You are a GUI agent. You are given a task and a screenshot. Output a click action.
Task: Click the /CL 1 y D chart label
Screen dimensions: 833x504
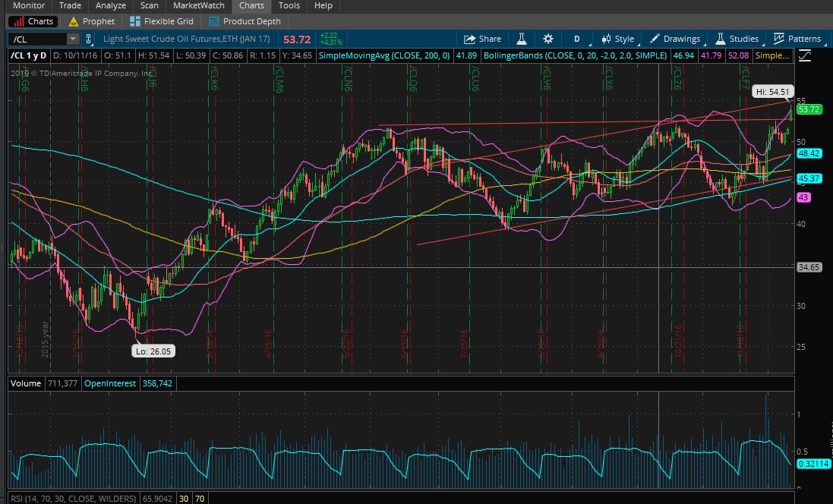coord(29,55)
